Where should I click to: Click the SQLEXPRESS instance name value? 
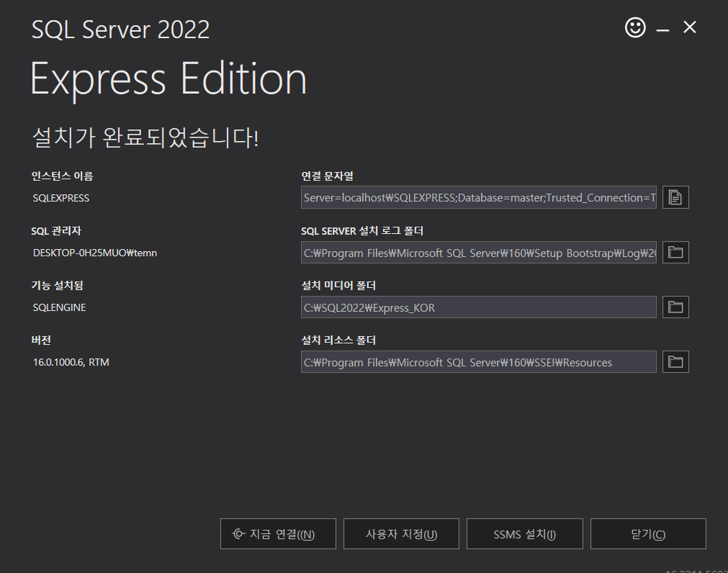pos(60,198)
